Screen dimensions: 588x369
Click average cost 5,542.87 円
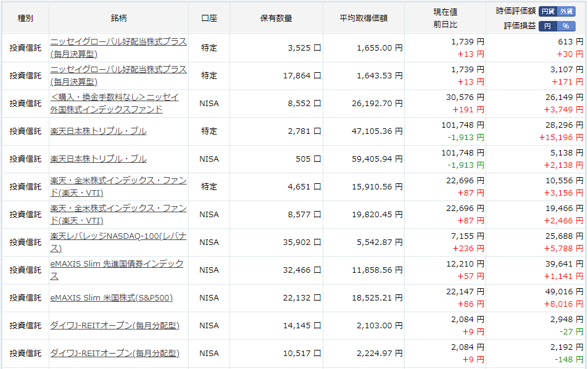(x=379, y=242)
